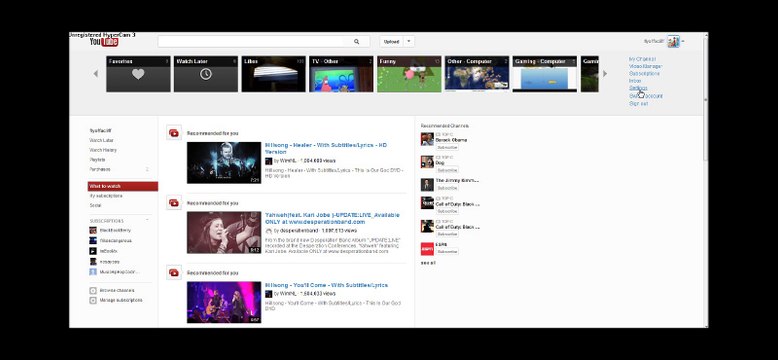The height and width of the screenshot is (360, 778).
Task: Click see all under recommended channels
Action: (428, 263)
